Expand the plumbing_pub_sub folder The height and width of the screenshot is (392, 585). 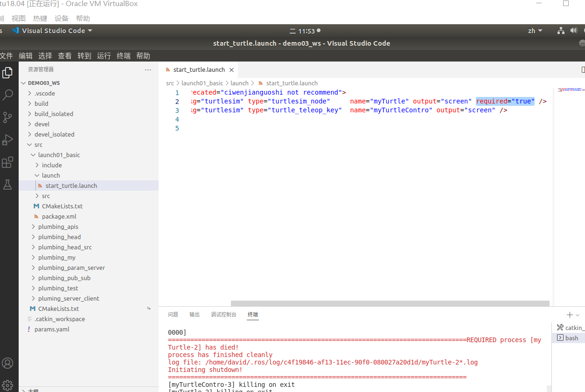(89, 278)
